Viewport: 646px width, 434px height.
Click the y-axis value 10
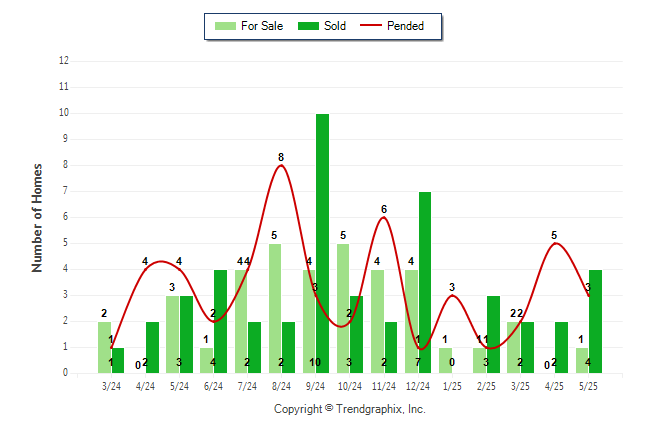64,113
